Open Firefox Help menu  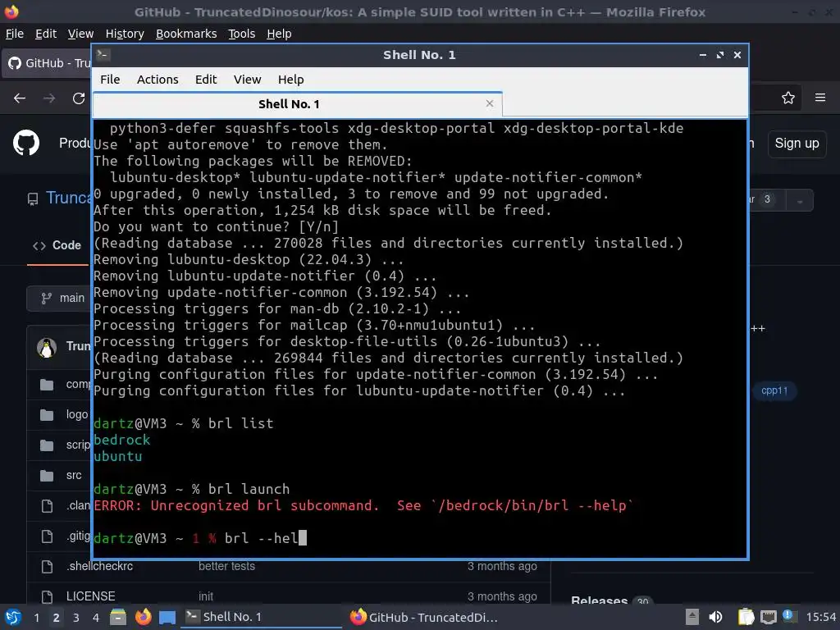tap(279, 34)
